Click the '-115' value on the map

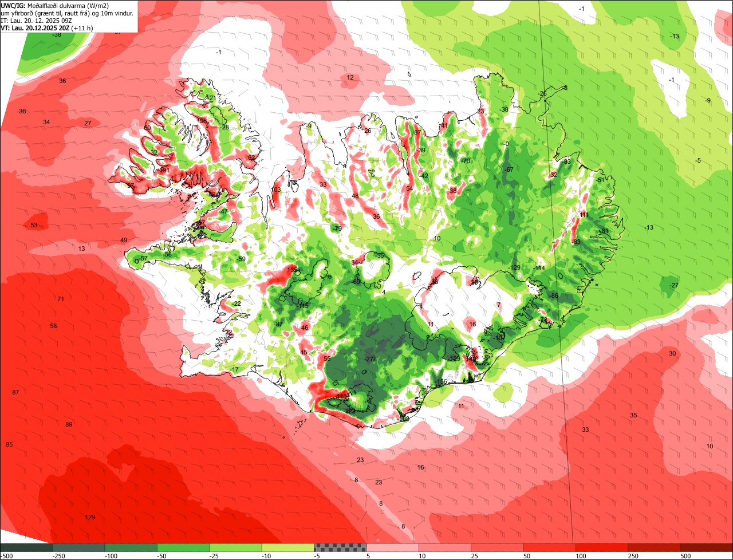click(x=303, y=306)
